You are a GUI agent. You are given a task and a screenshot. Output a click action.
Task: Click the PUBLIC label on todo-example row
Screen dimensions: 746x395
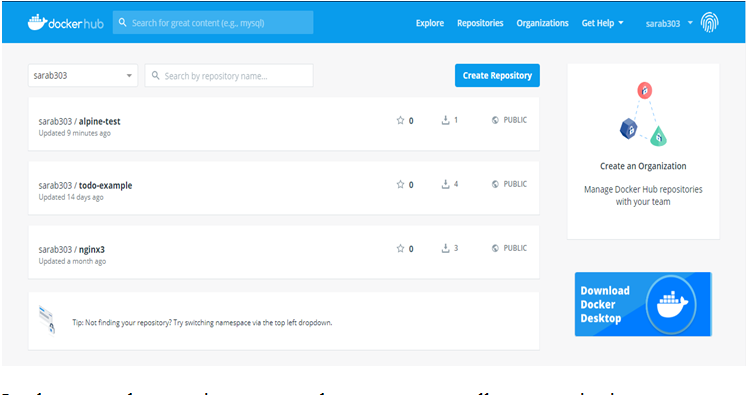pyautogui.click(x=515, y=184)
